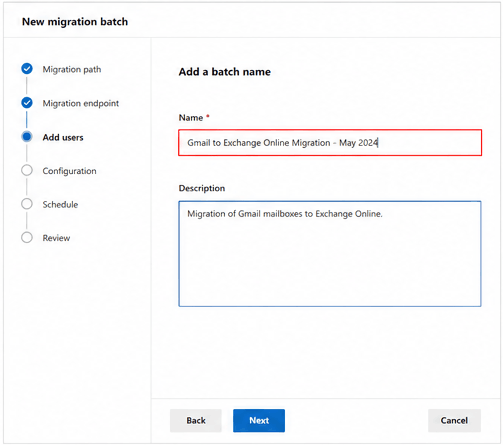Image resolution: width=503 pixels, height=445 pixels.
Task: Click the Migration path completed checkmark icon
Action: pos(27,69)
